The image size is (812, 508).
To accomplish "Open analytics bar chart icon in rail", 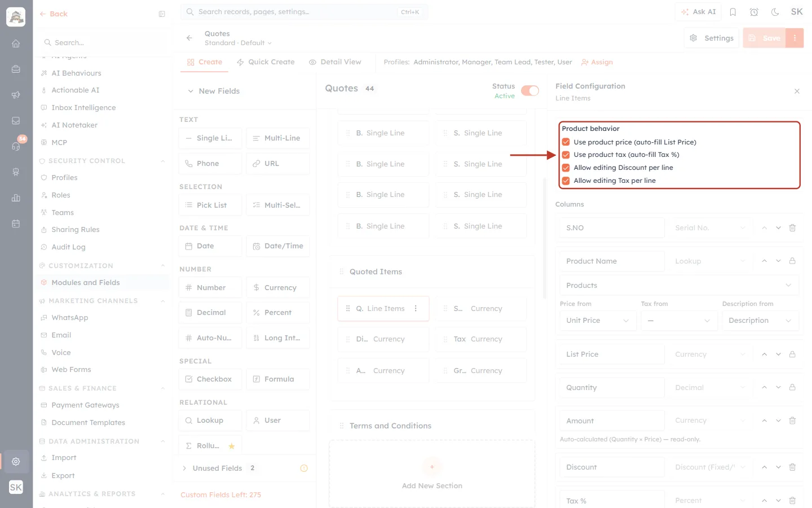I will point(16,198).
